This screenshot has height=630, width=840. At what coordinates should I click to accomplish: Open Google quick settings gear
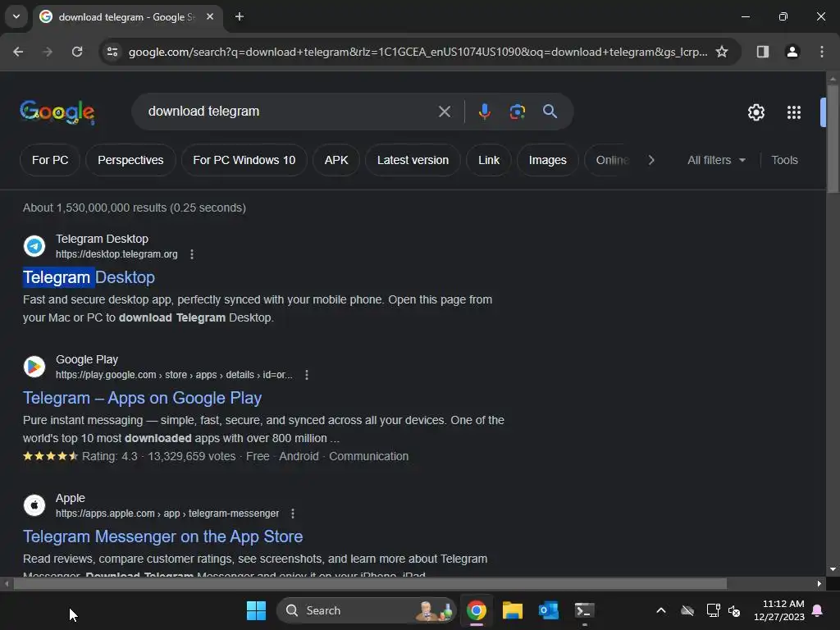click(x=756, y=112)
